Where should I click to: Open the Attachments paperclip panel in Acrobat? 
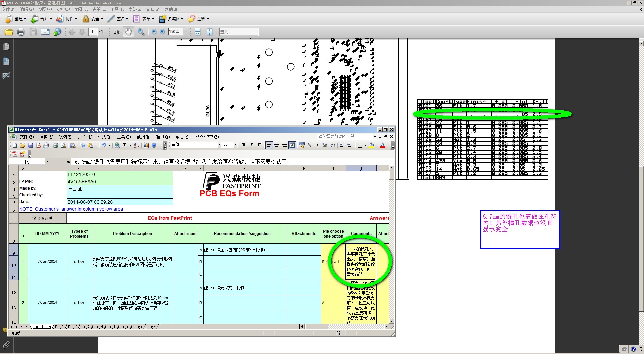6,344
